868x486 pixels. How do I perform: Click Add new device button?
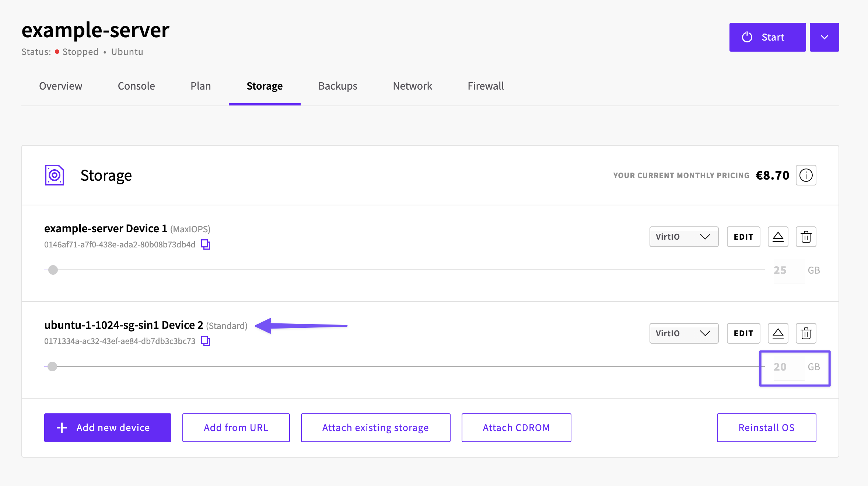pyautogui.click(x=108, y=428)
